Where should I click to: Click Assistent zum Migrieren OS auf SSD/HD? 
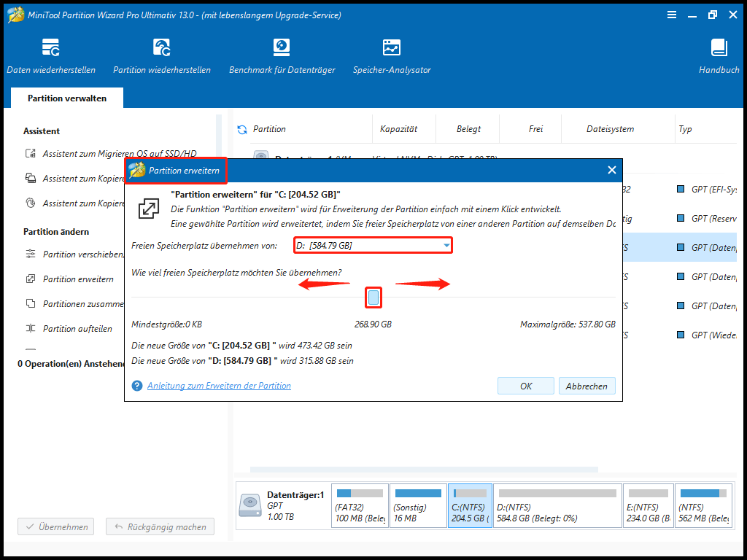[111, 153]
